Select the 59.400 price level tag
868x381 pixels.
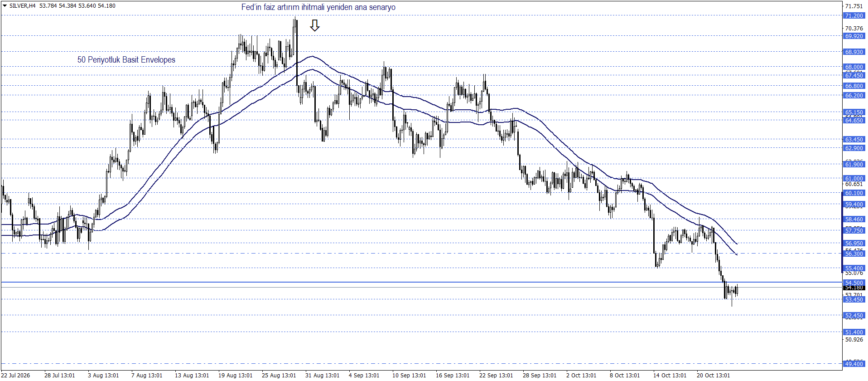854,205
